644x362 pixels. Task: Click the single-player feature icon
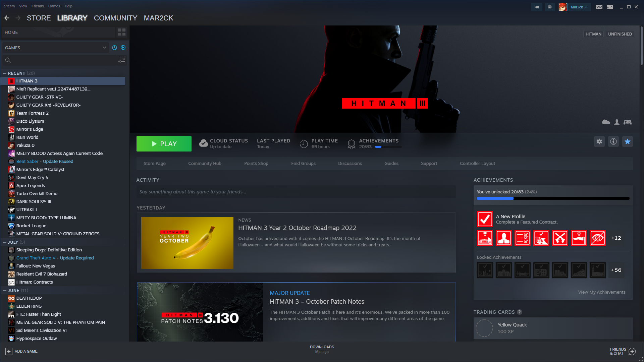[617, 122]
